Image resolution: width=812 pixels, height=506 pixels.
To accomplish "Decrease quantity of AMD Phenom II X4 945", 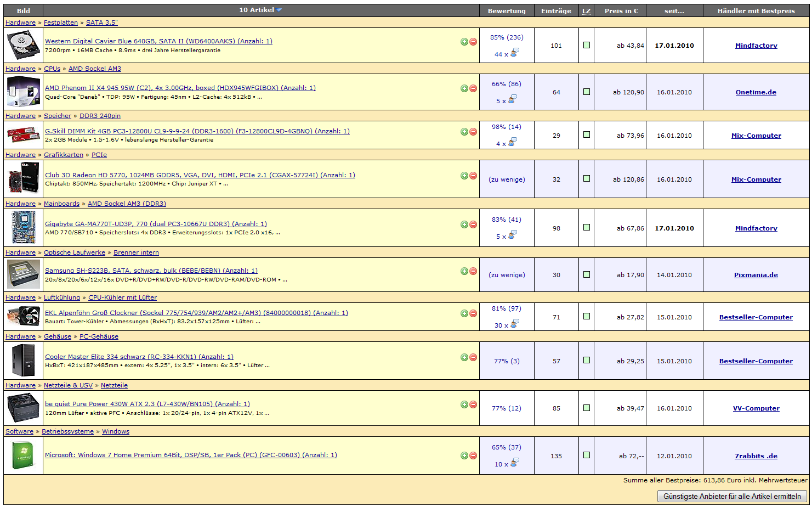I will (473, 88).
